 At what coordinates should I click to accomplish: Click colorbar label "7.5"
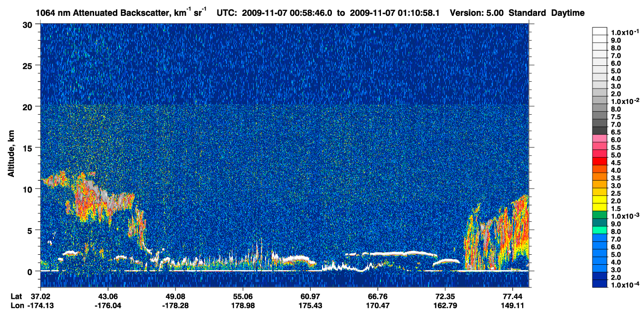(x=616, y=117)
